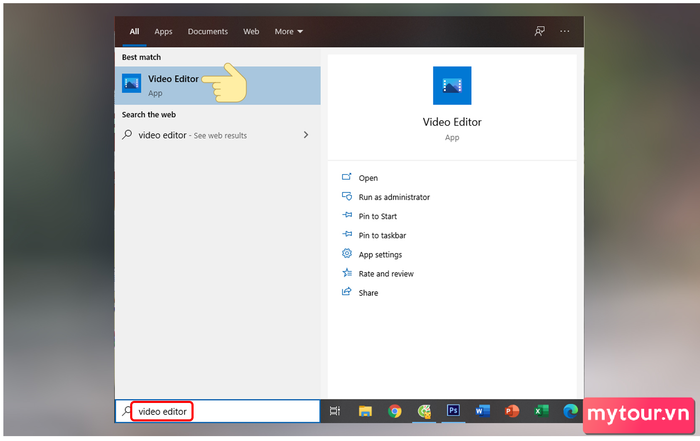
Task: Open the three-dot options menu
Action: [x=565, y=31]
